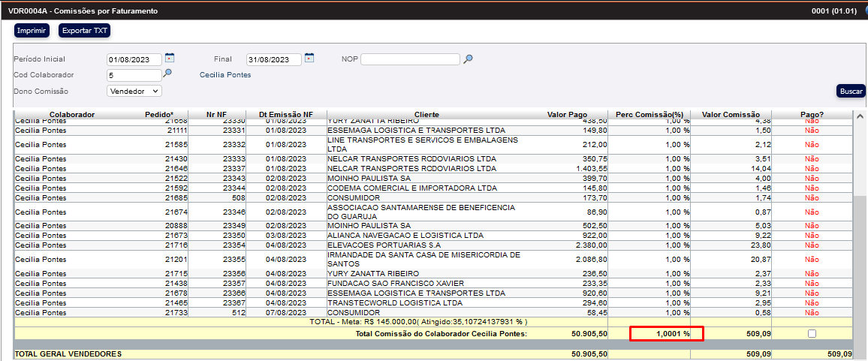Click Não for ELEVACOES PORTUARIAS row
Screen dimensions: 868x361
click(812, 245)
